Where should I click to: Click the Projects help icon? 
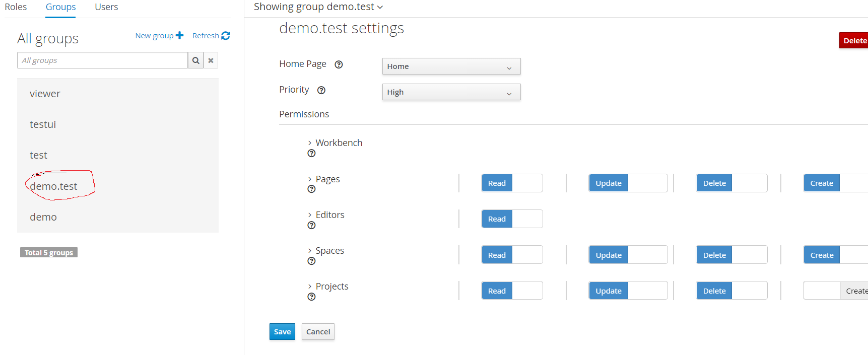[x=311, y=297]
